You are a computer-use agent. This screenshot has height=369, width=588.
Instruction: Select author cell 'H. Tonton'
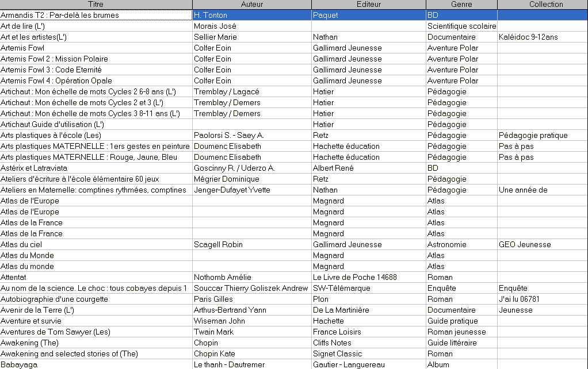click(211, 16)
